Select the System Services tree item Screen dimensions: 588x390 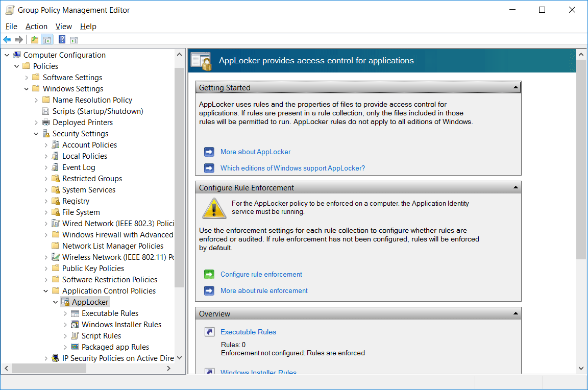(88, 190)
